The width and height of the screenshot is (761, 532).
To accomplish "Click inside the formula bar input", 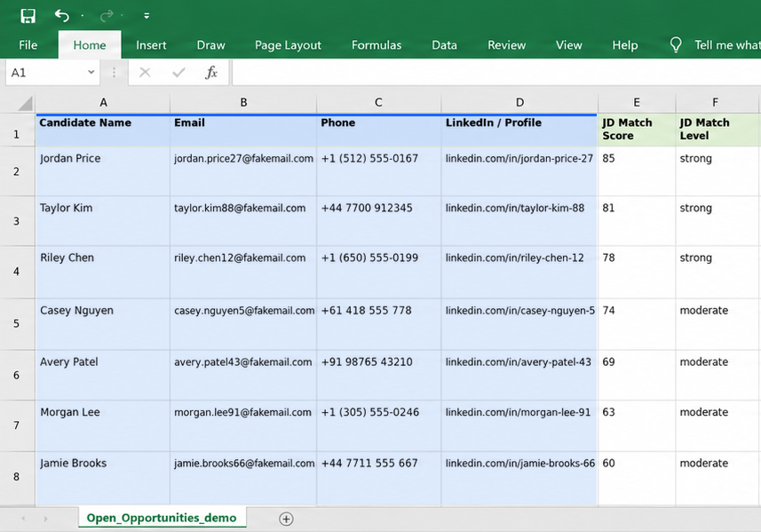I will [496, 73].
